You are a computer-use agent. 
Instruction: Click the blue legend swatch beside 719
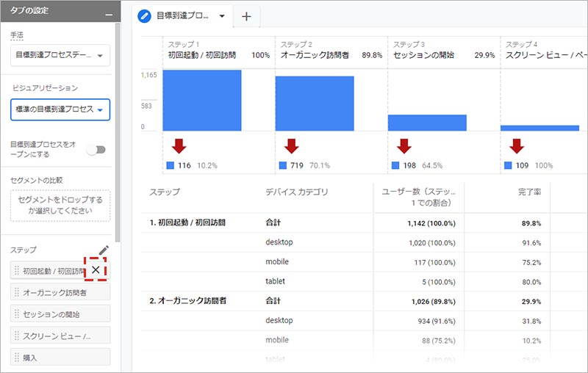283,166
